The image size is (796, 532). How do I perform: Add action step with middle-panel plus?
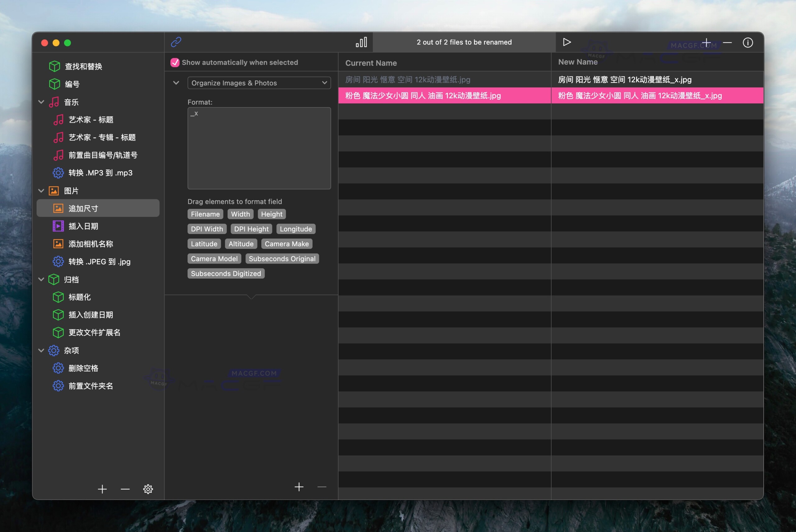(x=299, y=487)
